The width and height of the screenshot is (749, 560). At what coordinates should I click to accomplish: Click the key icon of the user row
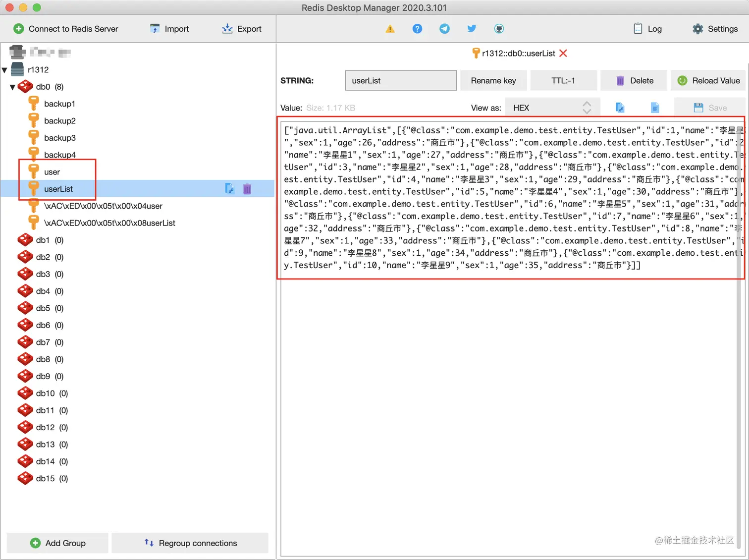click(34, 171)
